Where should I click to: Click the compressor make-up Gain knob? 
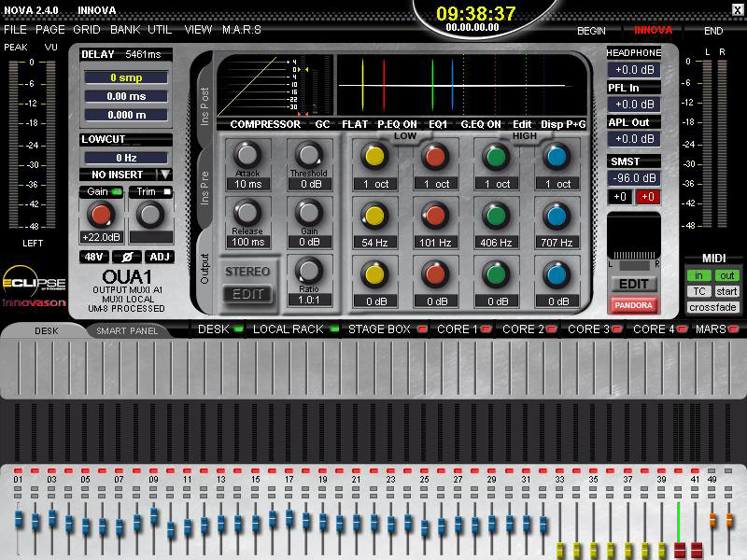[x=309, y=213]
